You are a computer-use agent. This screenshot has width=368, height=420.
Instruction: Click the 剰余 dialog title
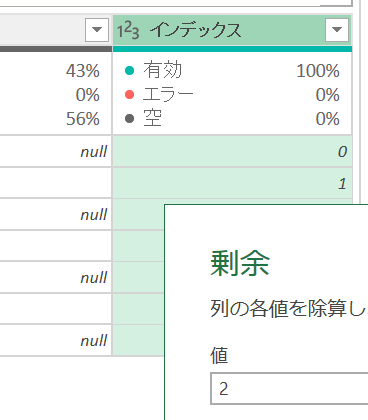tap(240, 263)
